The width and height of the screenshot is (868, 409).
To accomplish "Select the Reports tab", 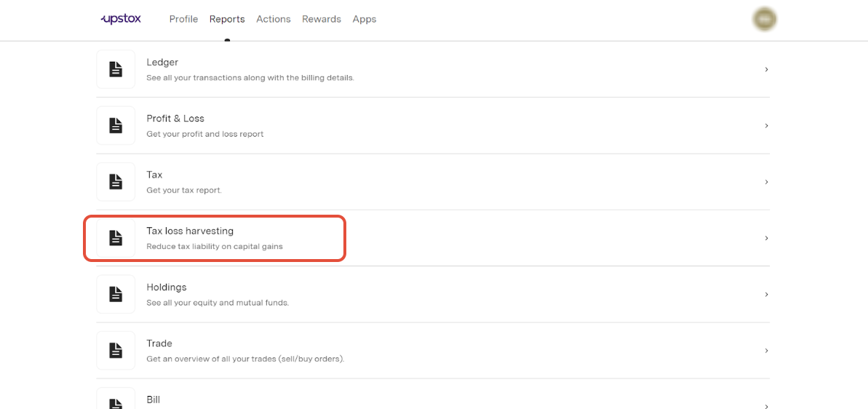I will (227, 19).
